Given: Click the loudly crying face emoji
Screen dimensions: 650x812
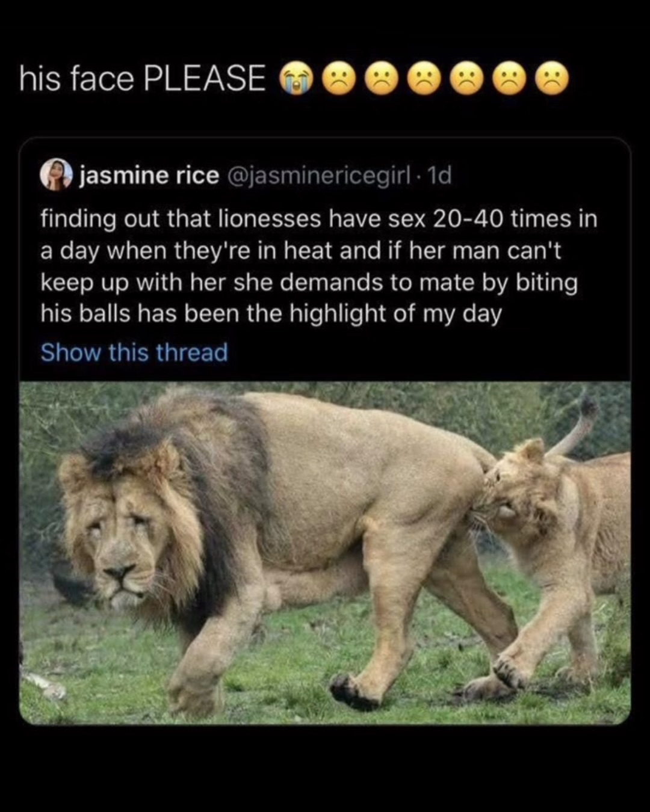Looking at the screenshot, I should pyautogui.click(x=296, y=80).
